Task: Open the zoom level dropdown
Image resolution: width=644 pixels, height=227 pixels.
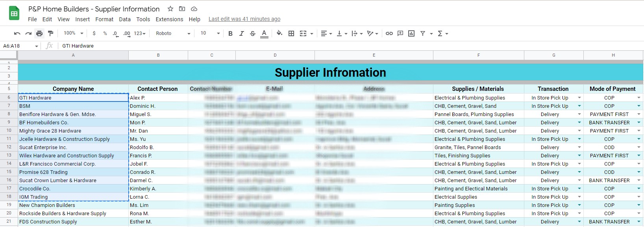Action: 74,33
